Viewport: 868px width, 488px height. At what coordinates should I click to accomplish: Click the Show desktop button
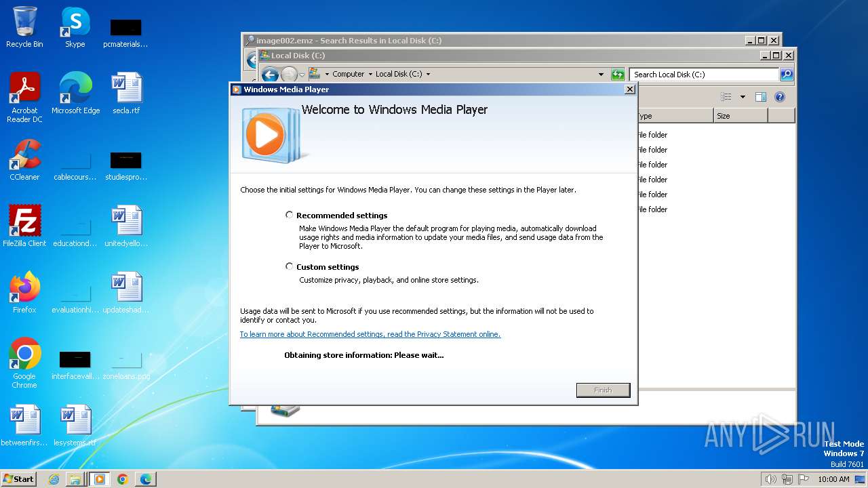click(861, 479)
